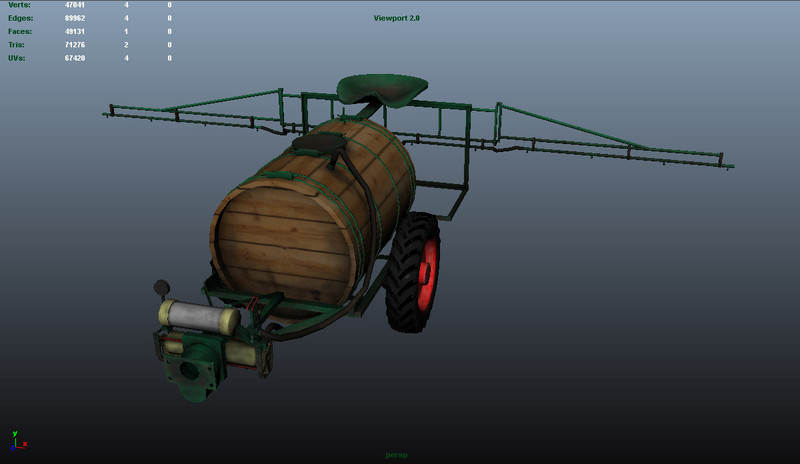Click the black pressure gauge knob on pump

160,288
